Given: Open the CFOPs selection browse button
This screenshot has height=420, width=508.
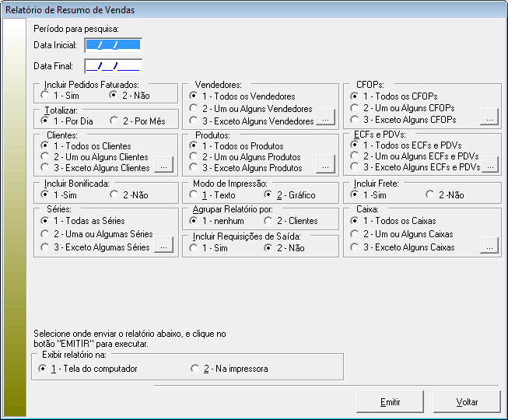Looking at the screenshot, I should 489,118.
